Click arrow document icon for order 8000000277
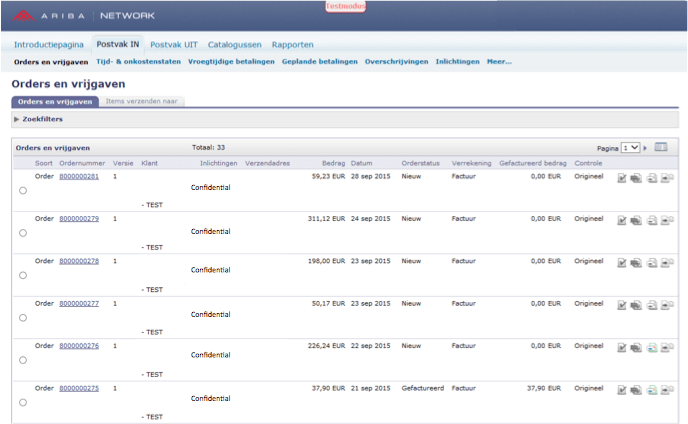Image resolution: width=688 pixels, height=424 pixels. click(x=667, y=305)
